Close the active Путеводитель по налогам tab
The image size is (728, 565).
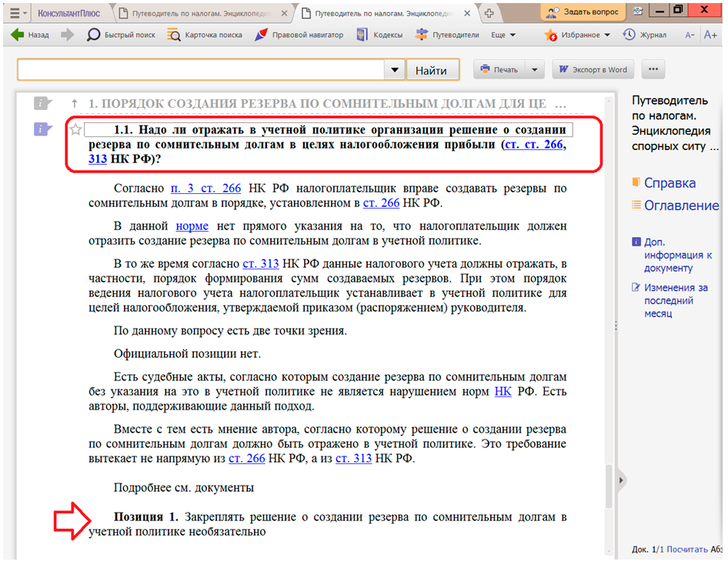(467, 13)
